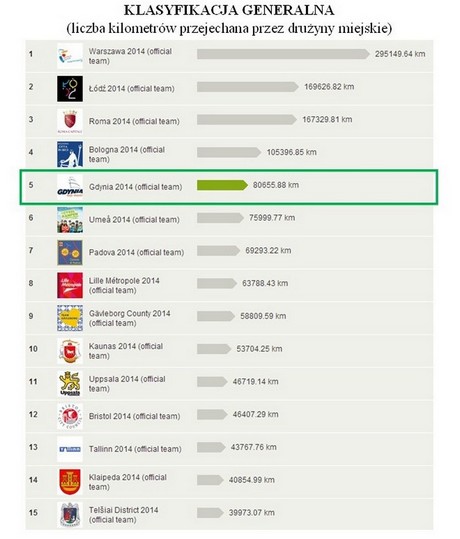Open the Lille Métropole red logo
Image resolution: width=460 pixels, height=539 pixels.
pos(70,285)
